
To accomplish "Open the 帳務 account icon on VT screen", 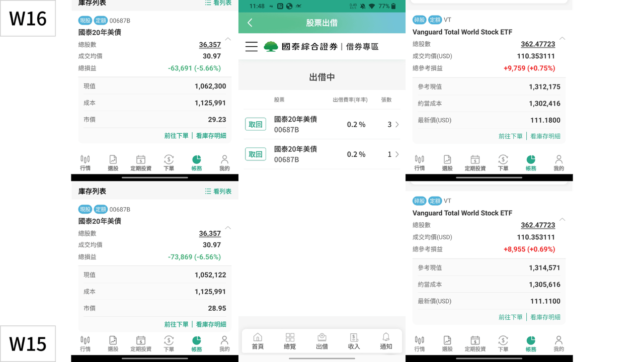I will coord(531,162).
